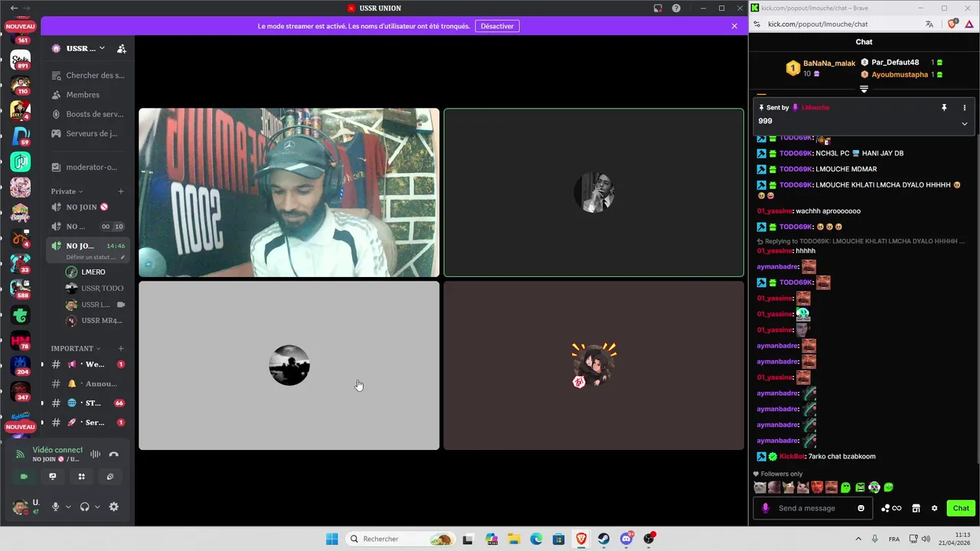Open the We... channel
Image resolution: width=980 pixels, height=551 pixels.
point(88,364)
